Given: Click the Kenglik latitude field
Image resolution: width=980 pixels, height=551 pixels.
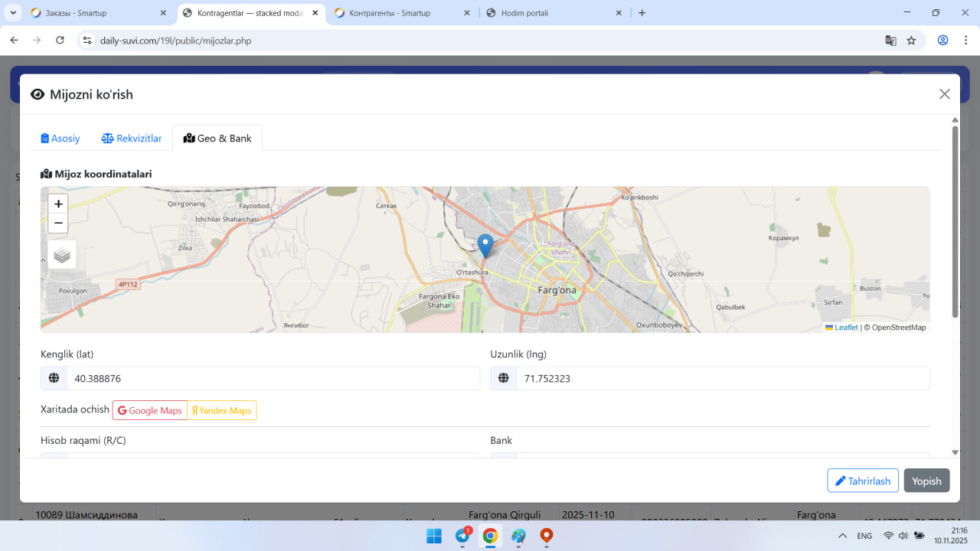Looking at the screenshot, I should click(272, 378).
